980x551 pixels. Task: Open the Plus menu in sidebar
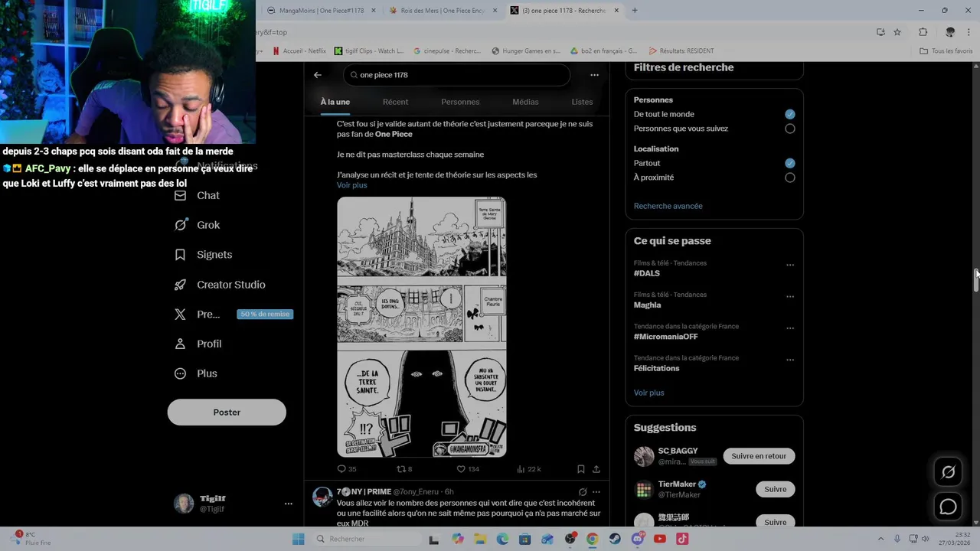pyautogui.click(x=196, y=373)
